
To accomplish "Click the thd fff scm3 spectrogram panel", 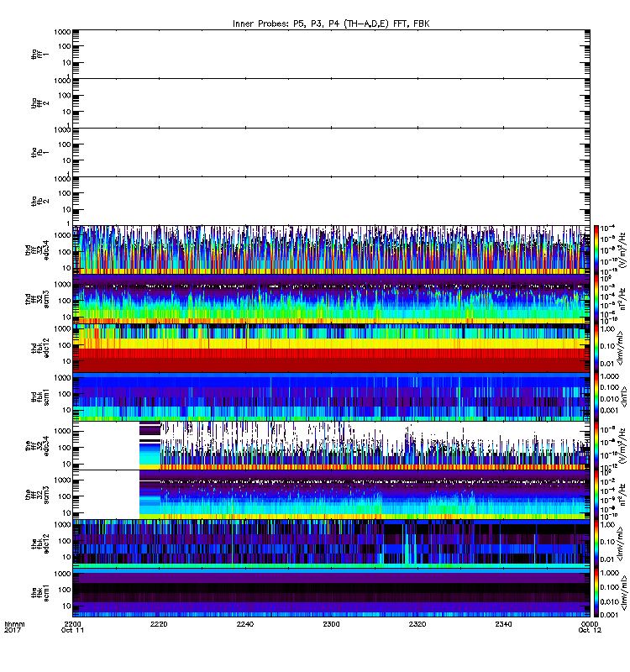I will [331, 299].
